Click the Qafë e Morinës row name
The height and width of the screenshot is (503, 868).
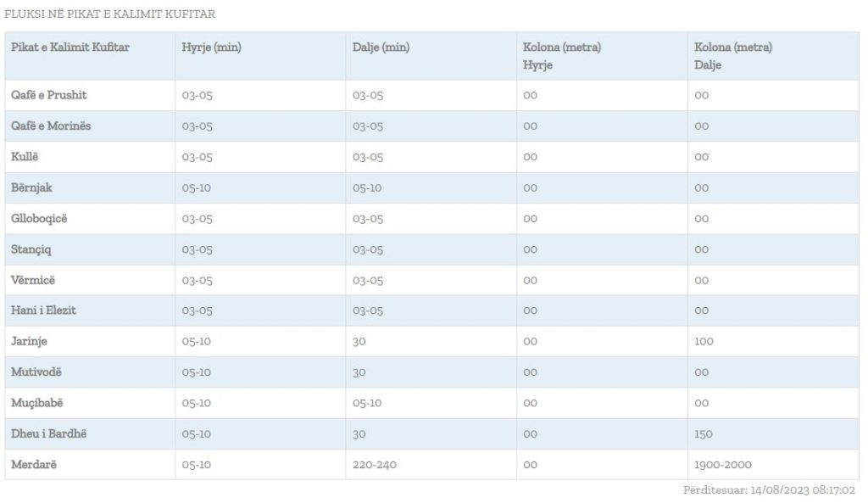[x=51, y=126]
